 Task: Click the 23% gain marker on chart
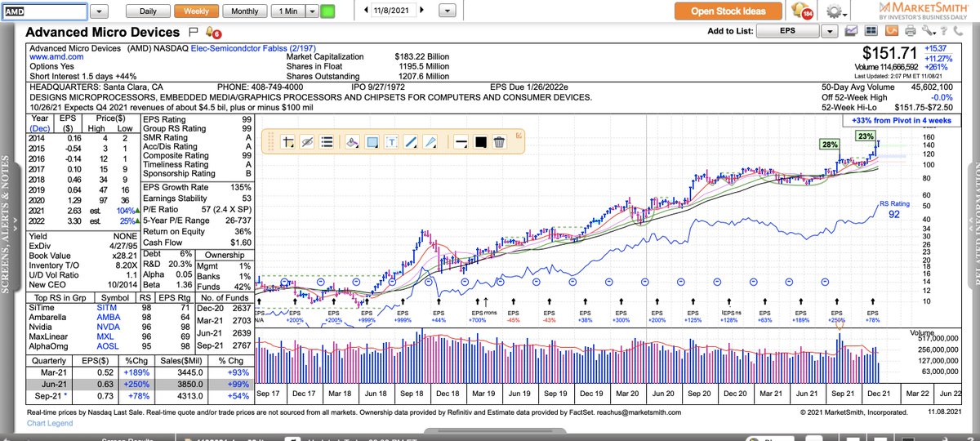click(x=866, y=136)
